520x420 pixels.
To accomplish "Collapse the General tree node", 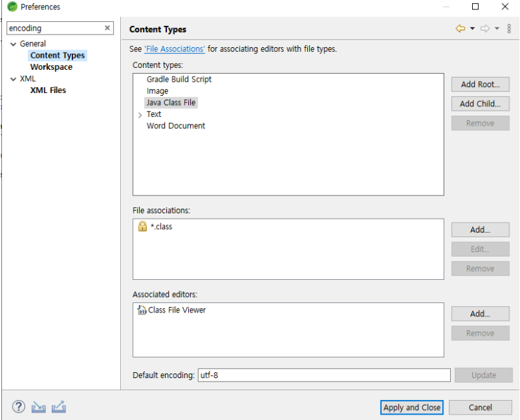I will click(x=13, y=44).
